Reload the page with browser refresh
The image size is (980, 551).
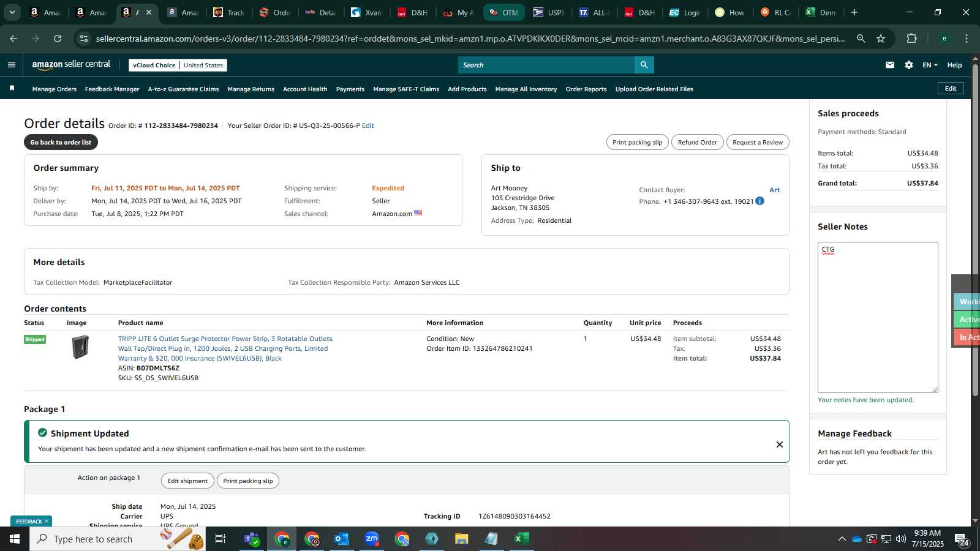pyautogui.click(x=58, y=39)
